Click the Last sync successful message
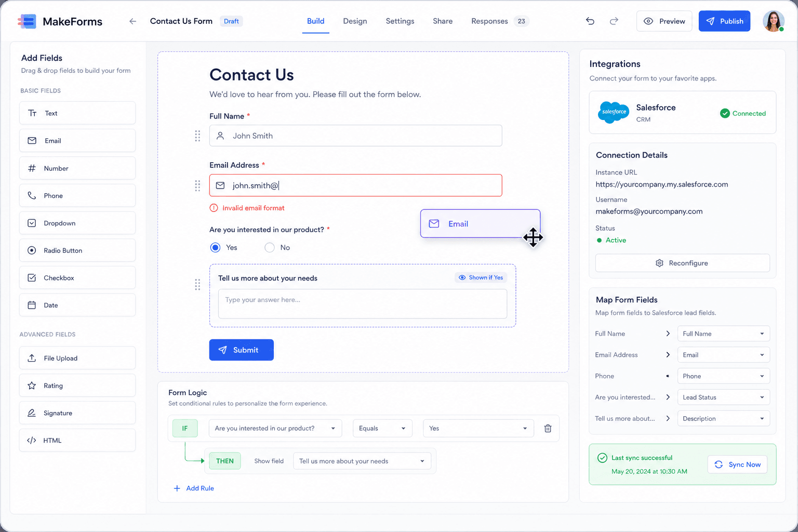798x532 pixels. pos(642,458)
